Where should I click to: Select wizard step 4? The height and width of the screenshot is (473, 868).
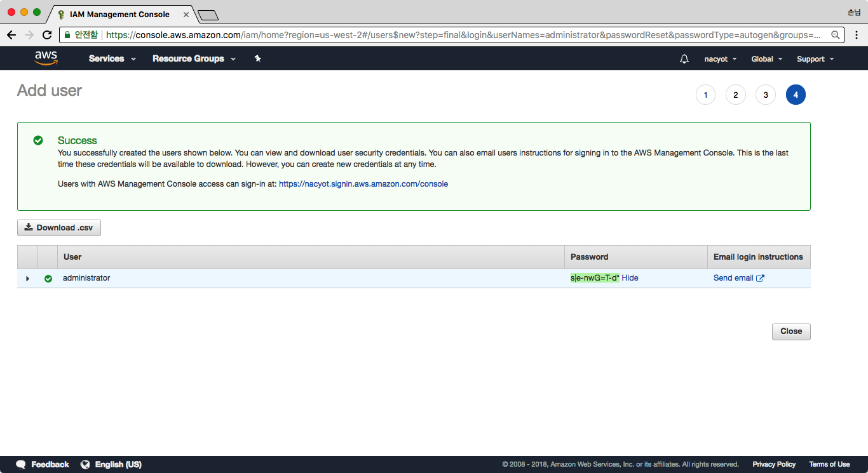(x=796, y=95)
